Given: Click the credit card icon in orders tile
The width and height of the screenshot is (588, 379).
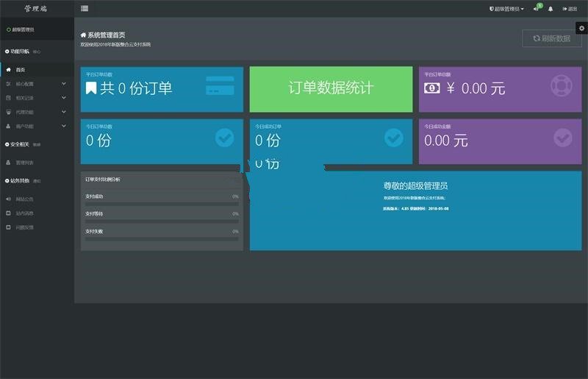Looking at the screenshot, I should click(x=220, y=85).
